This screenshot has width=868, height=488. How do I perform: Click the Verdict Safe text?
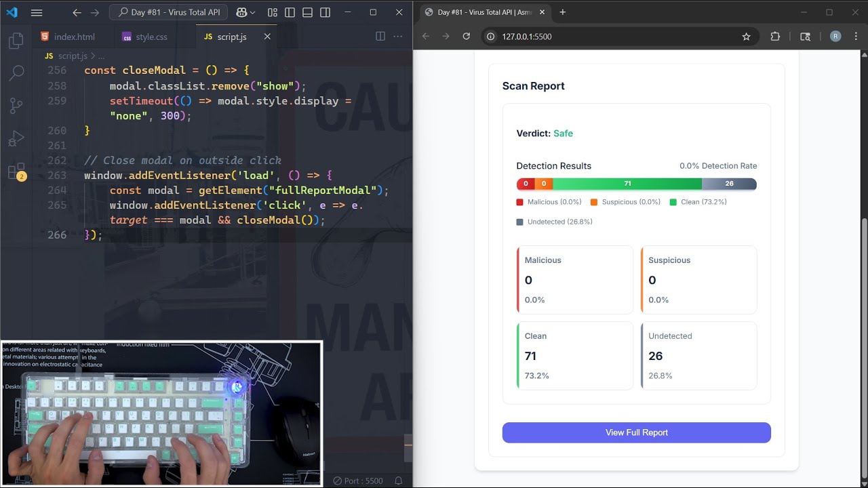click(x=545, y=134)
